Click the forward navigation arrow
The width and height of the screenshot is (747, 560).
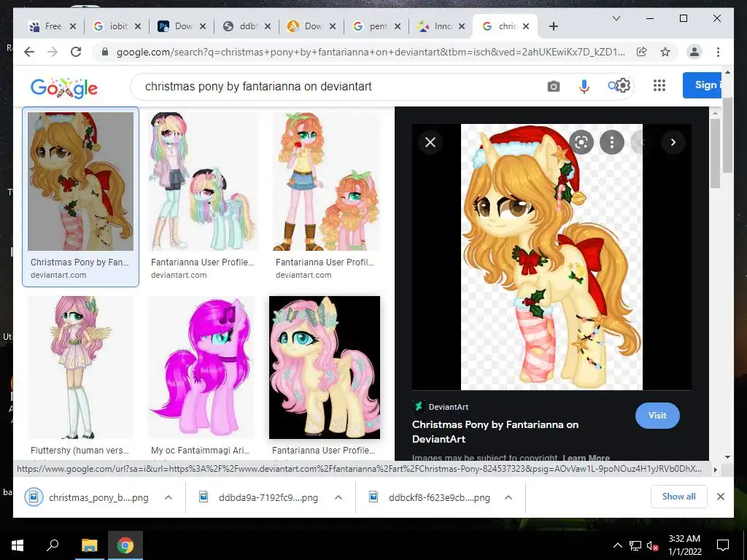[x=53, y=52]
